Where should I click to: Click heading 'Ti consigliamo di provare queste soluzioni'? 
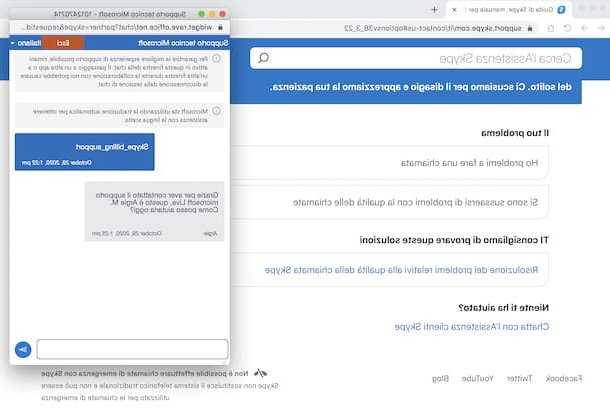tap(454, 240)
